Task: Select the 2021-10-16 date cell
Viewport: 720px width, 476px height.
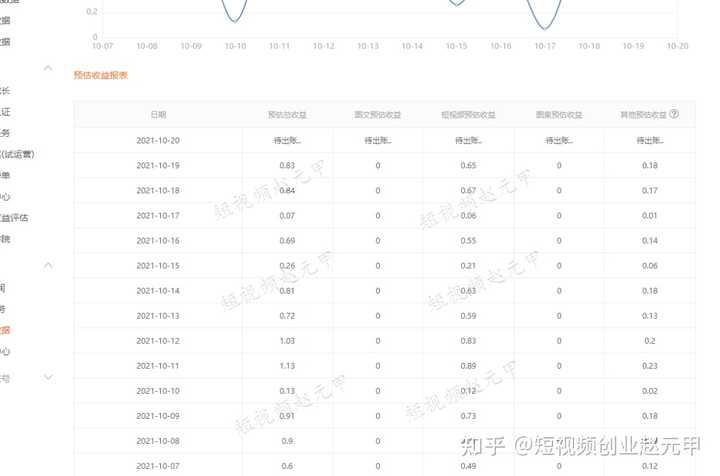Action: [x=158, y=241]
